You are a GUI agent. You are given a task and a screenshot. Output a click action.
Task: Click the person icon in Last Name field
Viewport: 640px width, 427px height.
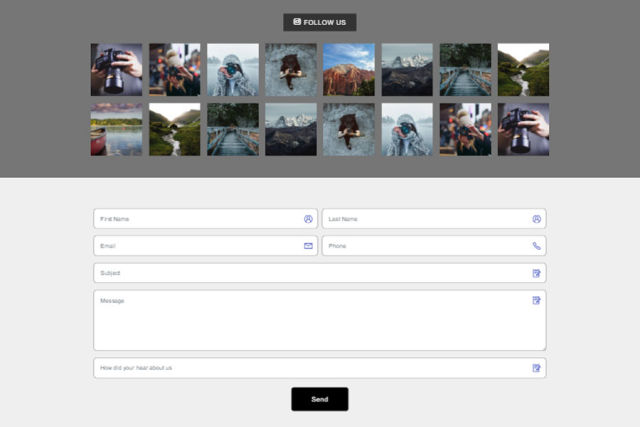click(x=537, y=219)
